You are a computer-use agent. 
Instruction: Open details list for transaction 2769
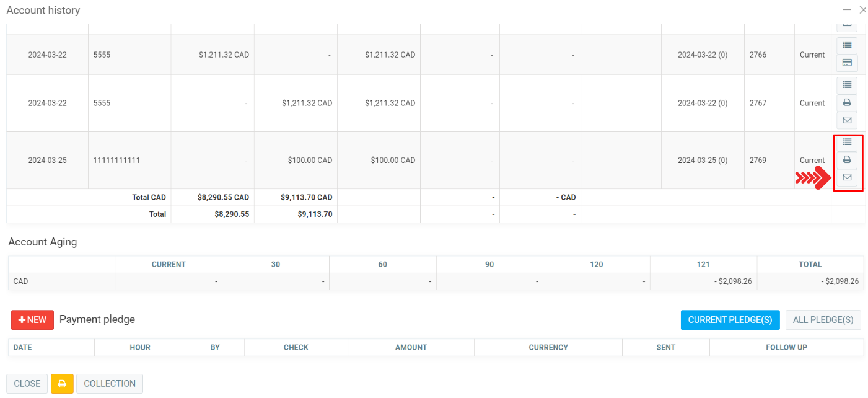pos(847,143)
